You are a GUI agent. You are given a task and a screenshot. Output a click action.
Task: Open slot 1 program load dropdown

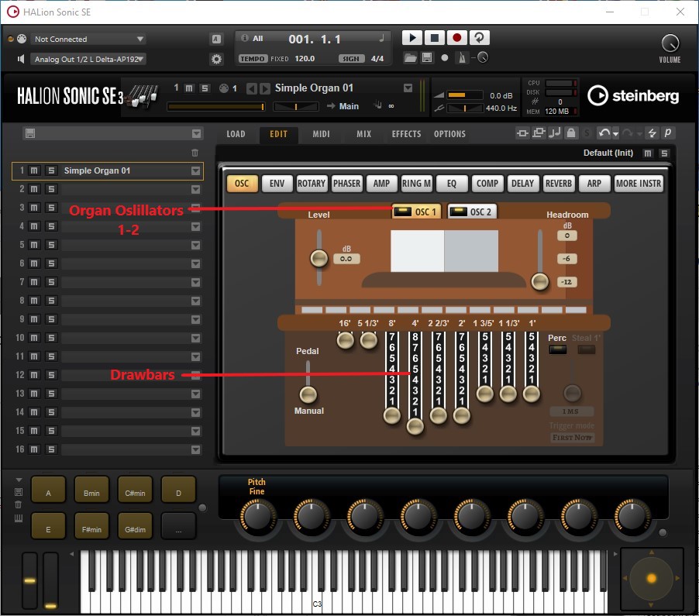point(196,170)
